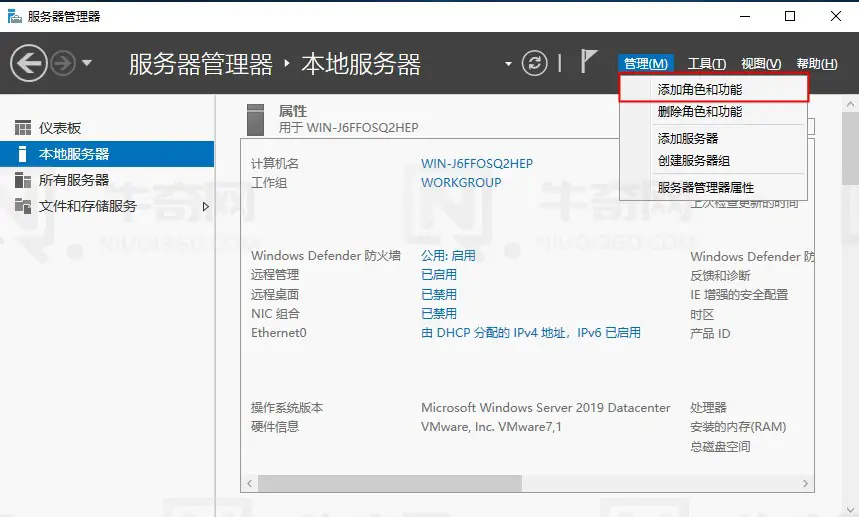The width and height of the screenshot is (859, 517).
Task: Maximize the Server Manager window
Action: [790, 16]
